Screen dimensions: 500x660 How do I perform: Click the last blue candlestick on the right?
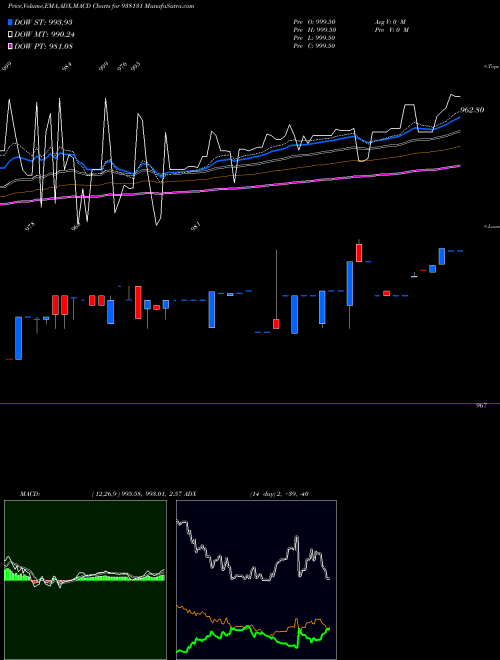pos(441,256)
